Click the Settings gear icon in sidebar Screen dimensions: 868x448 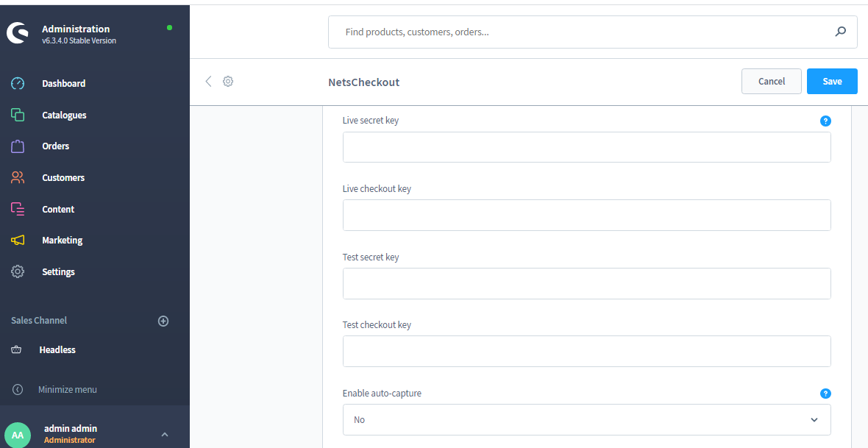click(x=18, y=271)
